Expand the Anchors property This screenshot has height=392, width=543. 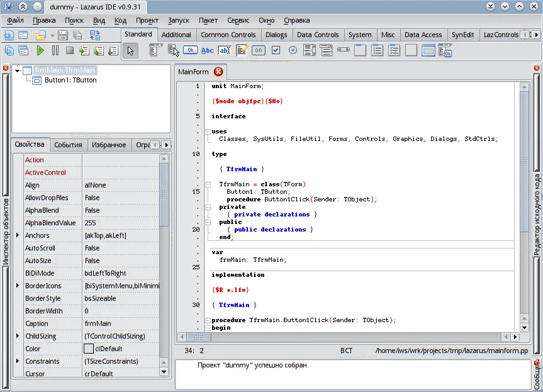coord(18,235)
